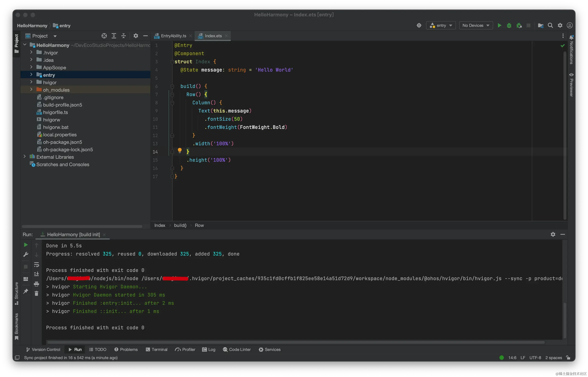Close the Index.ets editor tab
This screenshot has height=377, width=588.
click(x=227, y=36)
